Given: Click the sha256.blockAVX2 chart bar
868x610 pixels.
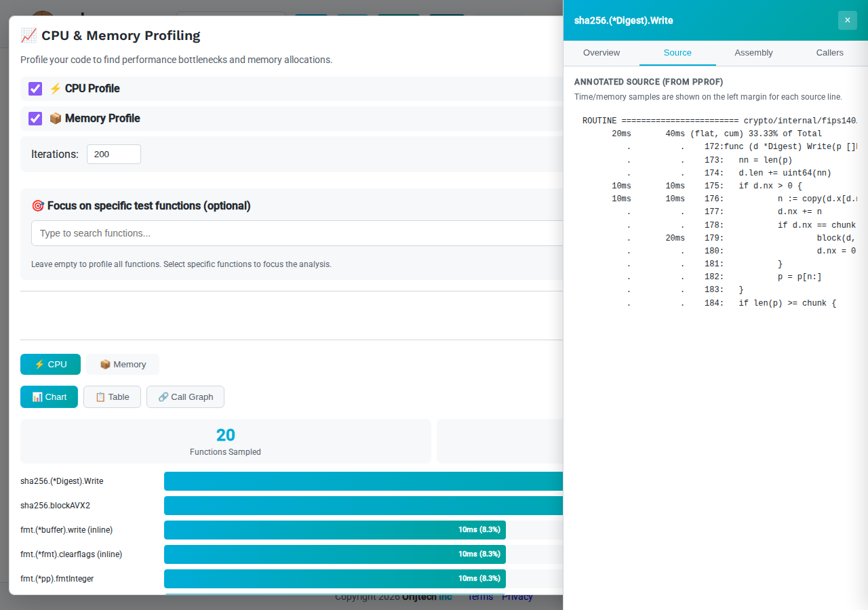Looking at the screenshot, I should click(363, 506).
